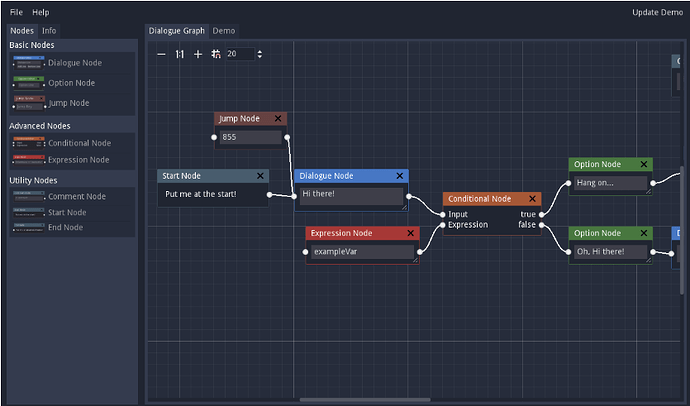Click the zoom in plus icon
The width and height of the screenshot is (690, 406).
coord(198,54)
